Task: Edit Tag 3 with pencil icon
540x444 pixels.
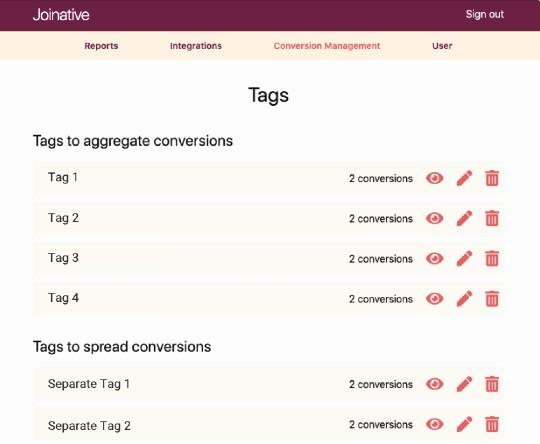Action: (x=464, y=259)
